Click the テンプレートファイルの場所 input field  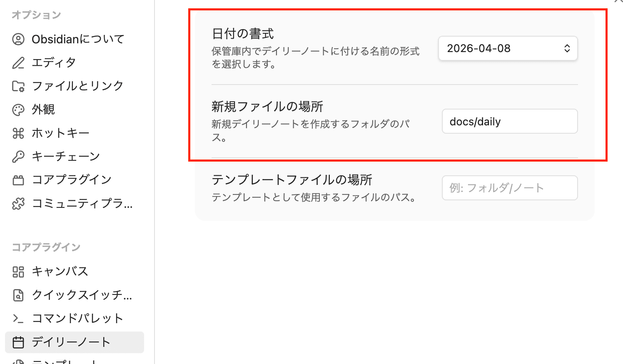pos(509,188)
